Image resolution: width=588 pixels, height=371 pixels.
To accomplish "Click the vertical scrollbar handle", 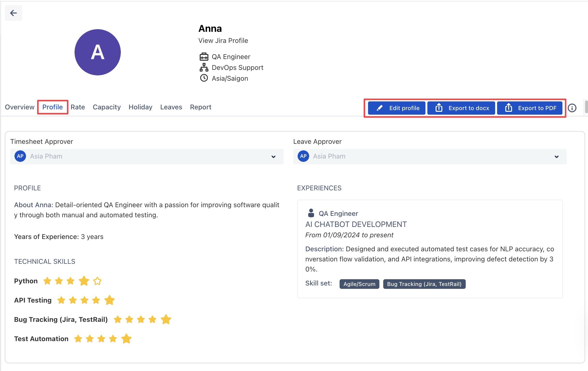I will [x=586, y=107].
